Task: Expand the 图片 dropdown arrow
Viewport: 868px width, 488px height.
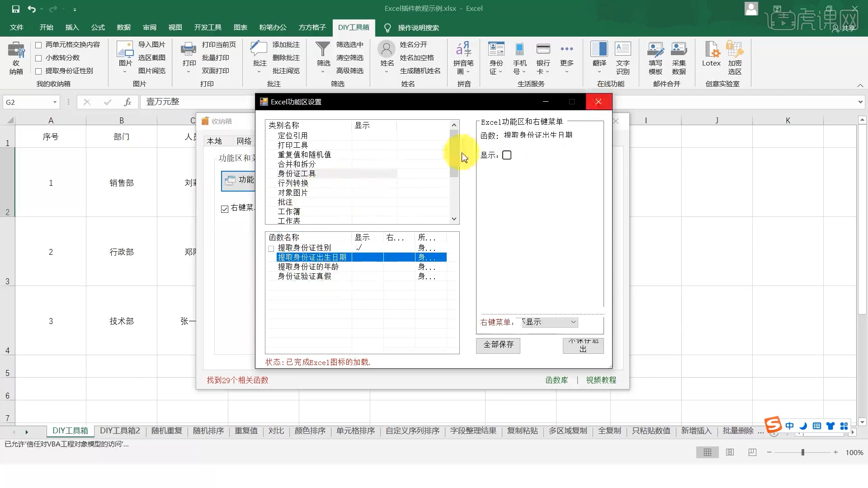Action: click(x=125, y=72)
